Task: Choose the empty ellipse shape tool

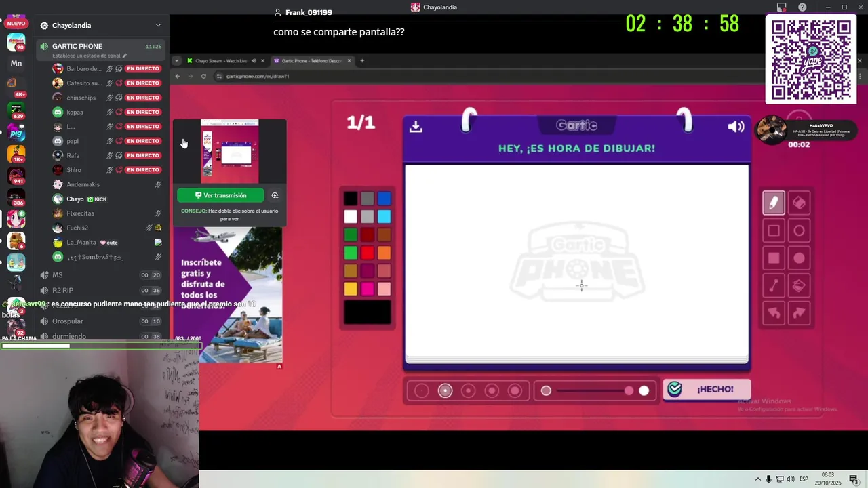Action: pos(799,230)
